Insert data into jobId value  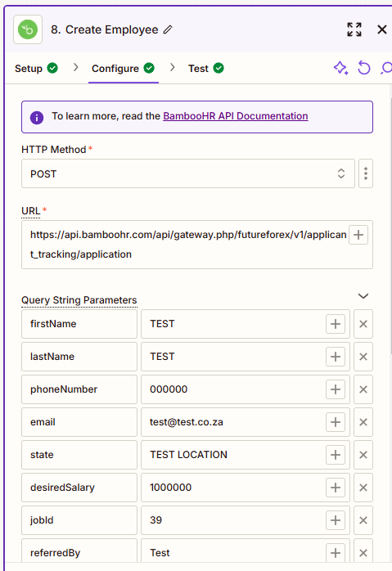tap(336, 520)
